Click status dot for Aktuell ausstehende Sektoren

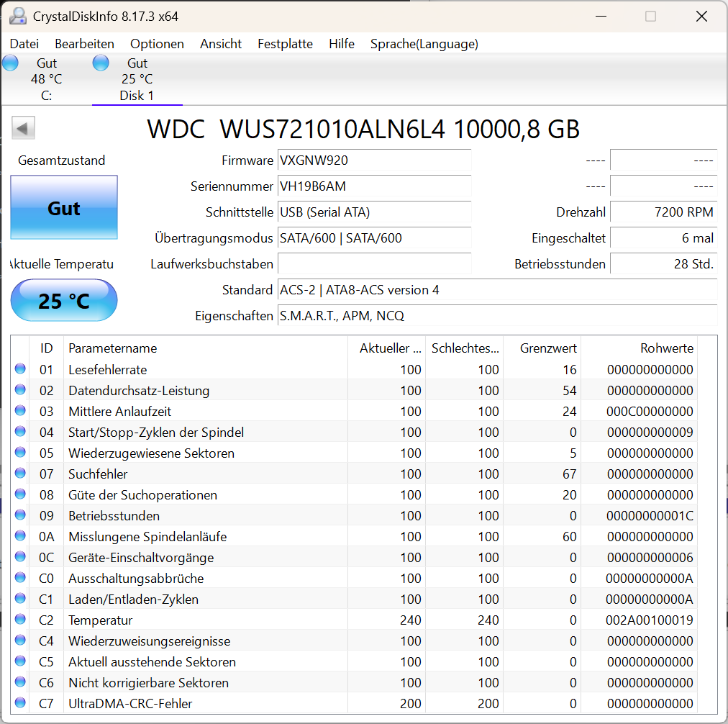coord(20,661)
